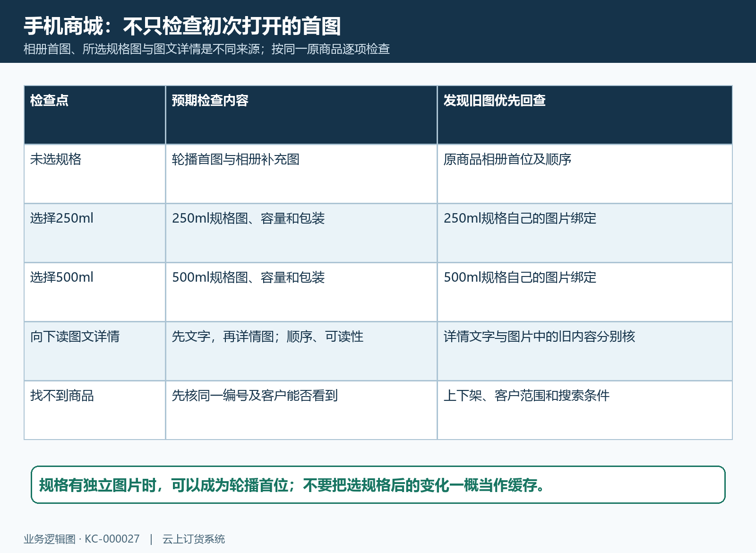Click the "检查点" column header

[94, 115]
